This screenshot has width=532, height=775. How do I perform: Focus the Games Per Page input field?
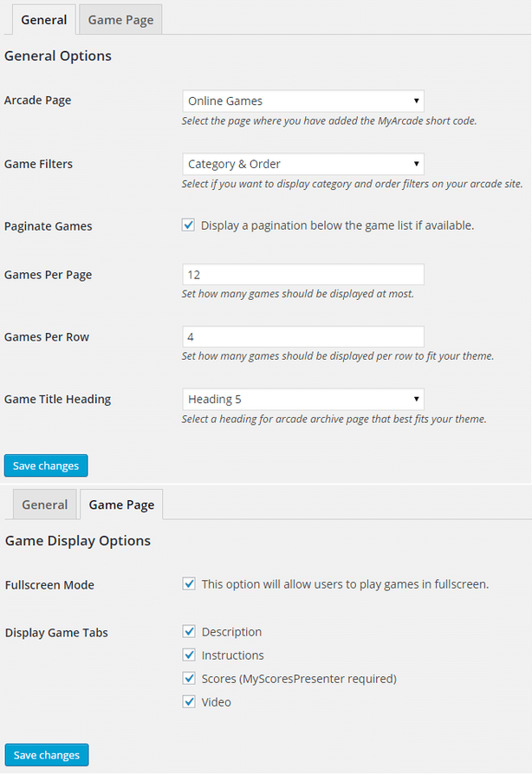coord(302,274)
